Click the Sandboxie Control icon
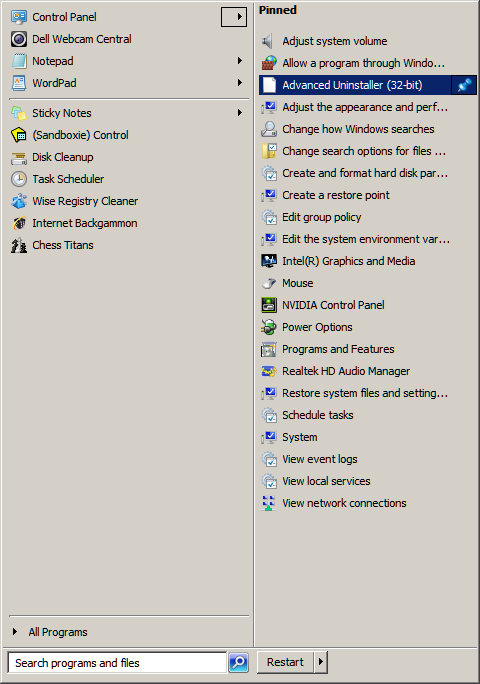Image resolution: width=480 pixels, height=684 pixels. coord(19,135)
